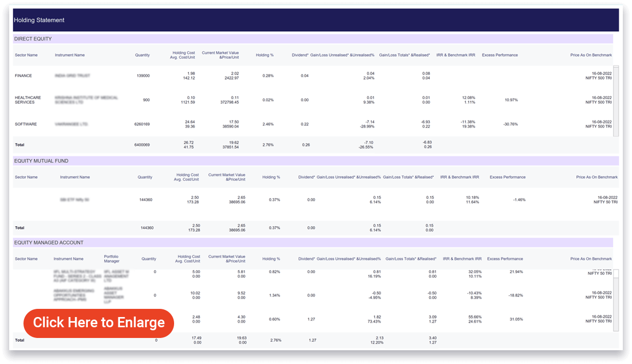Click the 'Instrument Name' header in Equity Mutual Fund
Image resolution: width=632 pixels, height=364 pixels.
75,177
